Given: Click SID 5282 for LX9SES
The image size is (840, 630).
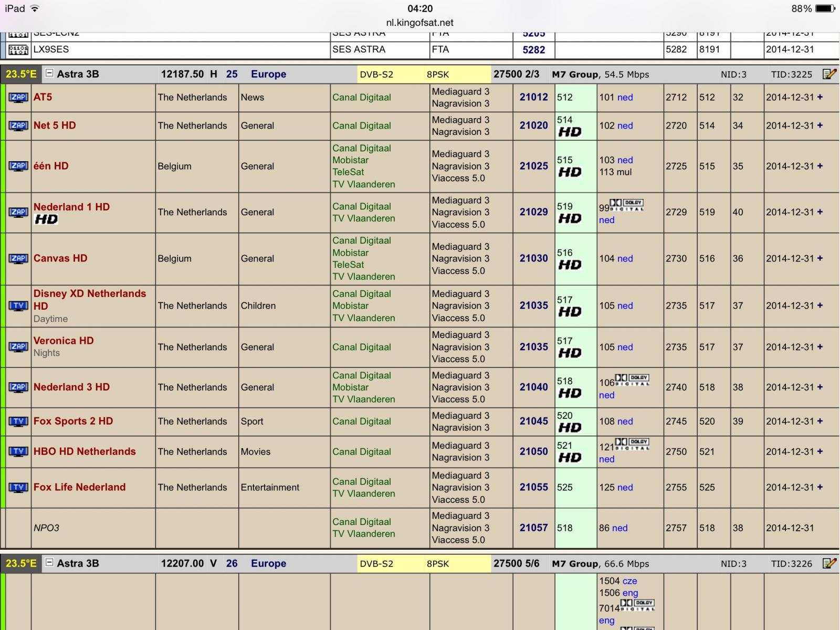Looking at the screenshot, I should click(x=533, y=50).
